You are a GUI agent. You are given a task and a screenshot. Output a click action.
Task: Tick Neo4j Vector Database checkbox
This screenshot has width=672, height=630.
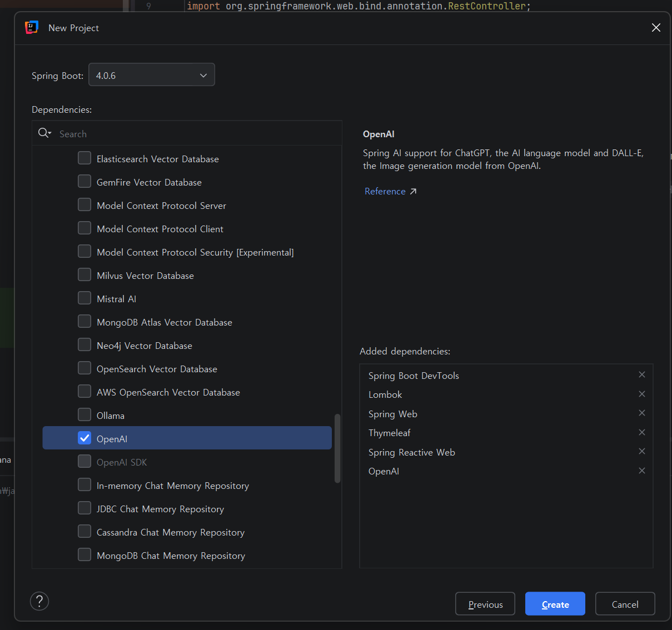[x=84, y=345]
